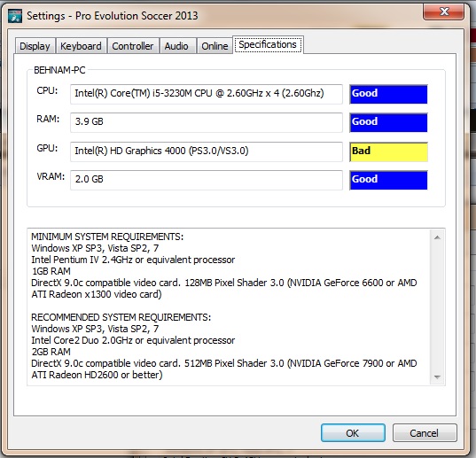Click the 'CPU:' label
The image size is (476, 458).
click(x=47, y=90)
